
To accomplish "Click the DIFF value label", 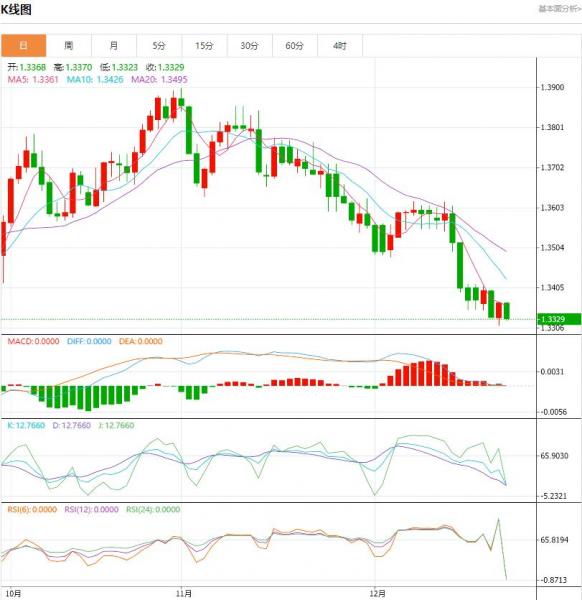I will pyautogui.click(x=89, y=341).
